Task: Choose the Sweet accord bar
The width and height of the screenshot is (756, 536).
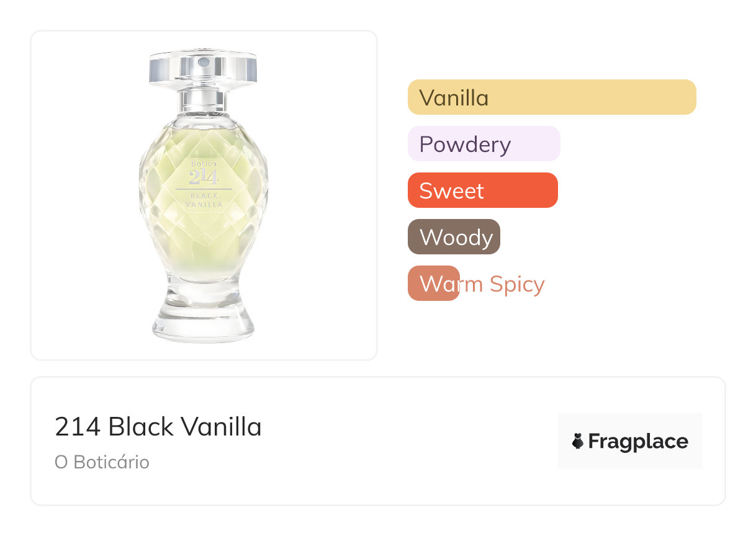Action: (482, 190)
